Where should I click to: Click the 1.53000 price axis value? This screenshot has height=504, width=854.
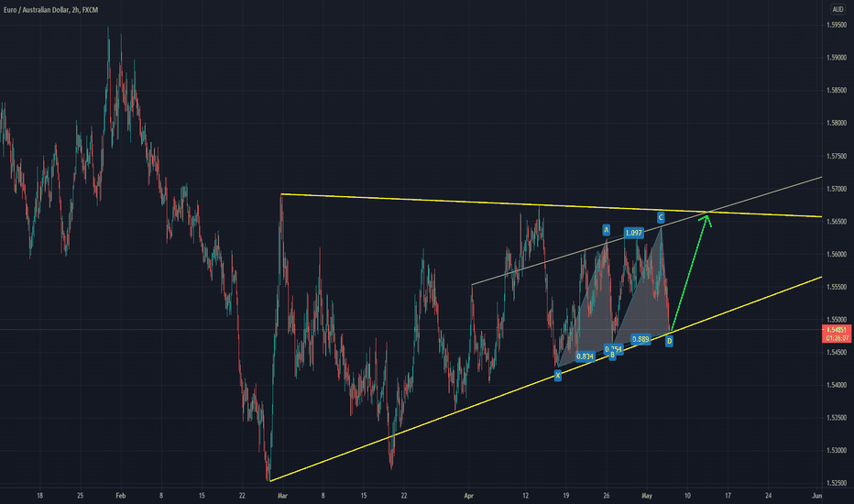coord(837,451)
